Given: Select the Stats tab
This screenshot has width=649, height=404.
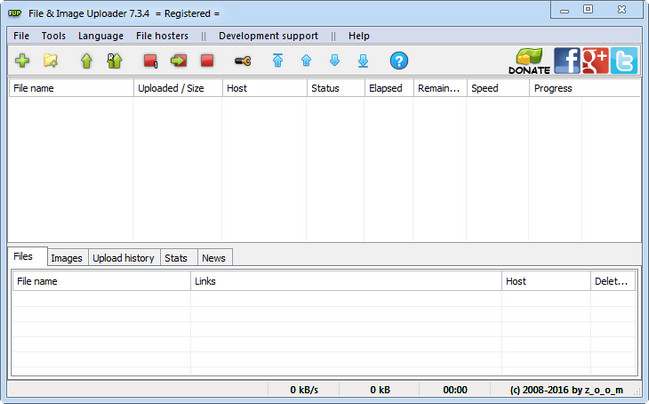Looking at the screenshot, I should point(176,258).
